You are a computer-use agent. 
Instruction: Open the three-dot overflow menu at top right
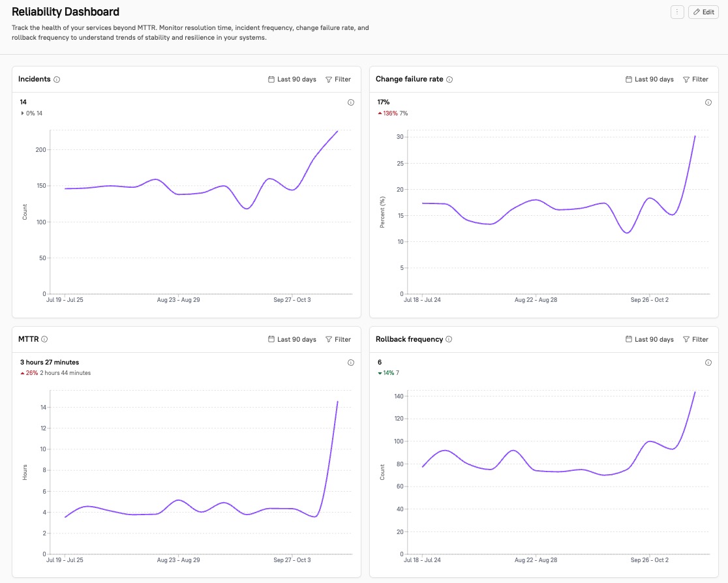coord(677,12)
